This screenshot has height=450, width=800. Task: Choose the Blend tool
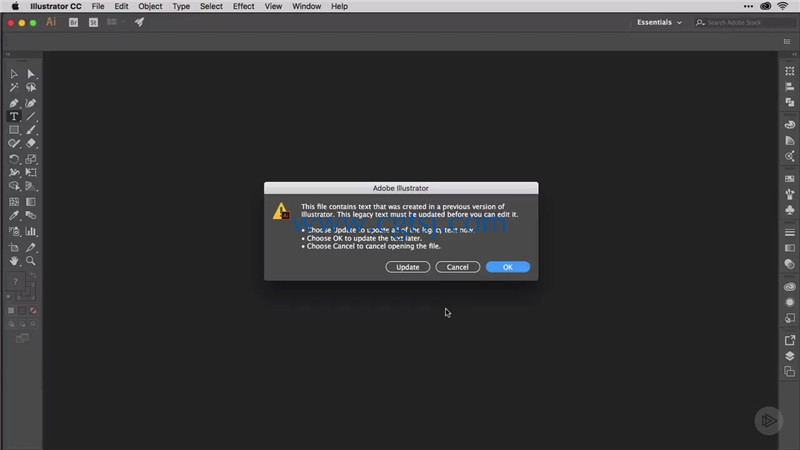pos(31,215)
